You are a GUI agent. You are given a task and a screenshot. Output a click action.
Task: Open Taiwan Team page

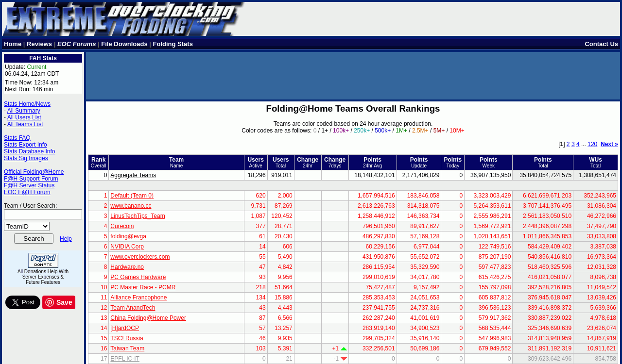tap(127, 348)
